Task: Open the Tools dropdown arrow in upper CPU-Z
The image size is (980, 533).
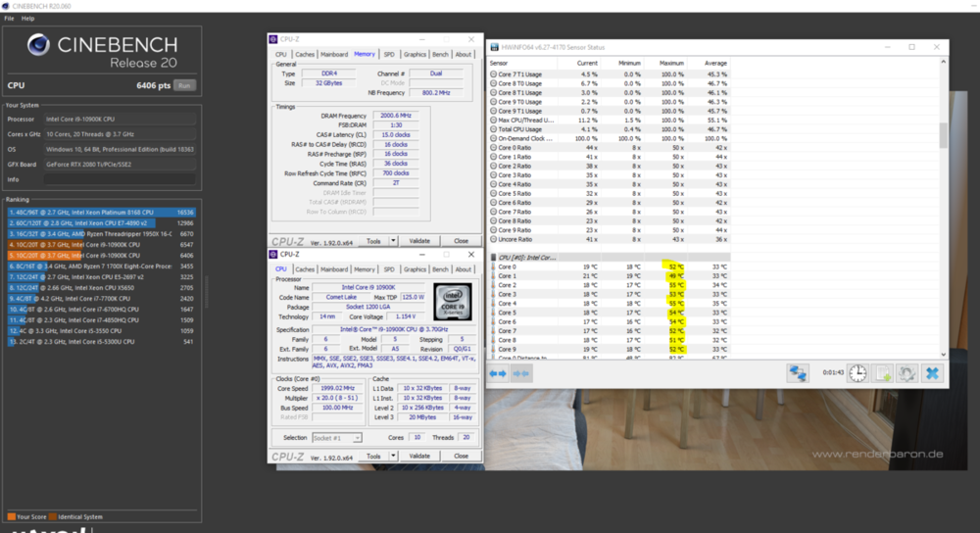Action: pos(393,241)
